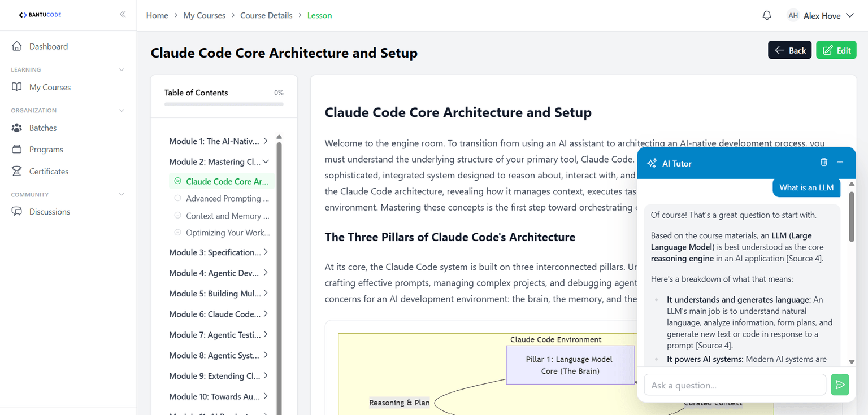Click the 'What is an LLM' message
868x415 pixels.
tap(806, 187)
